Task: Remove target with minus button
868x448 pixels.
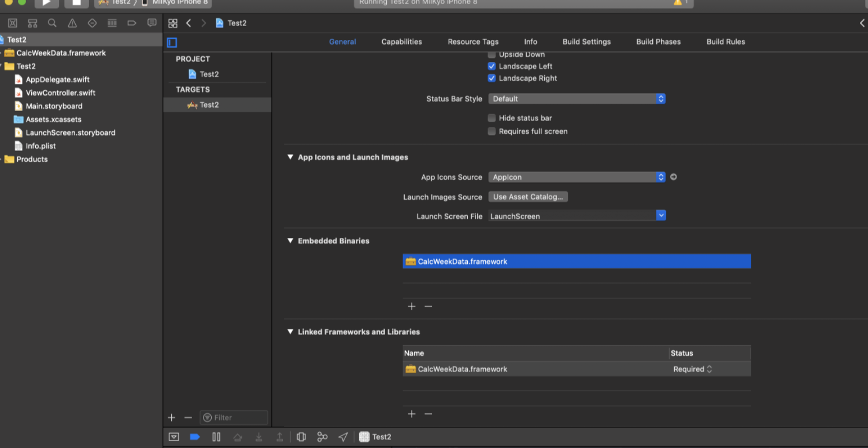Action: tap(188, 417)
